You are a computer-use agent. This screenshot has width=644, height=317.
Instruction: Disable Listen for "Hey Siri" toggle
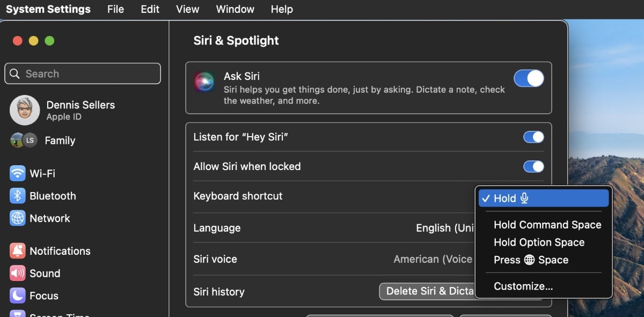[533, 137]
